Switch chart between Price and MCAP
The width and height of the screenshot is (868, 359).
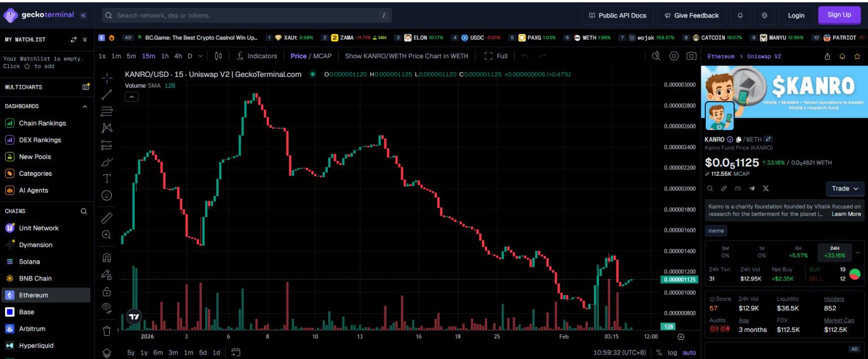[311, 56]
